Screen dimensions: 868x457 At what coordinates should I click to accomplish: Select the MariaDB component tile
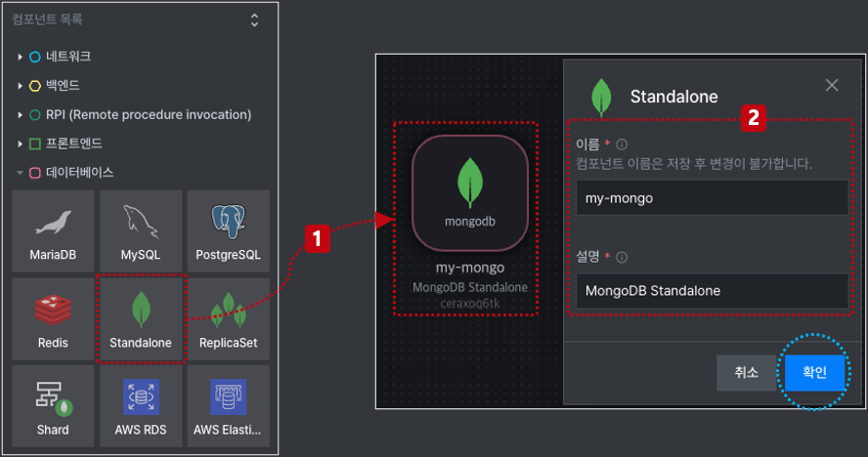click(53, 230)
